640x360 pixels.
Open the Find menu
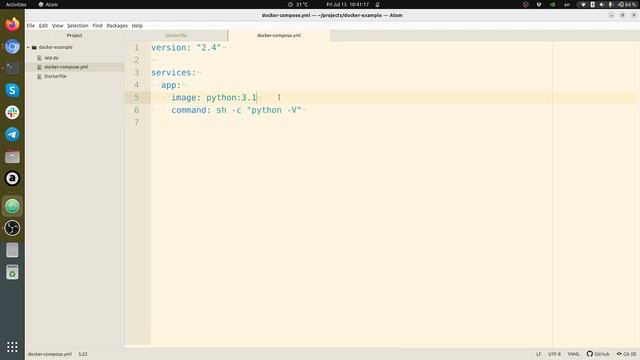click(97, 26)
